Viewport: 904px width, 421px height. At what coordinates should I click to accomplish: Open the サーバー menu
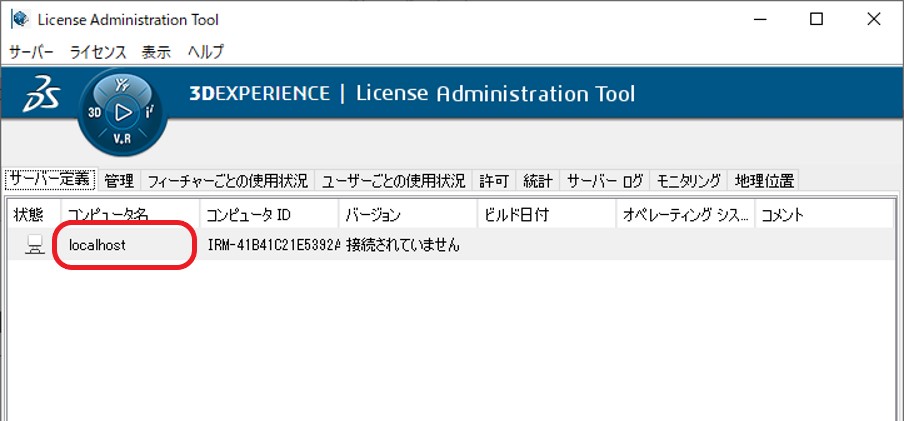(x=32, y=52)
